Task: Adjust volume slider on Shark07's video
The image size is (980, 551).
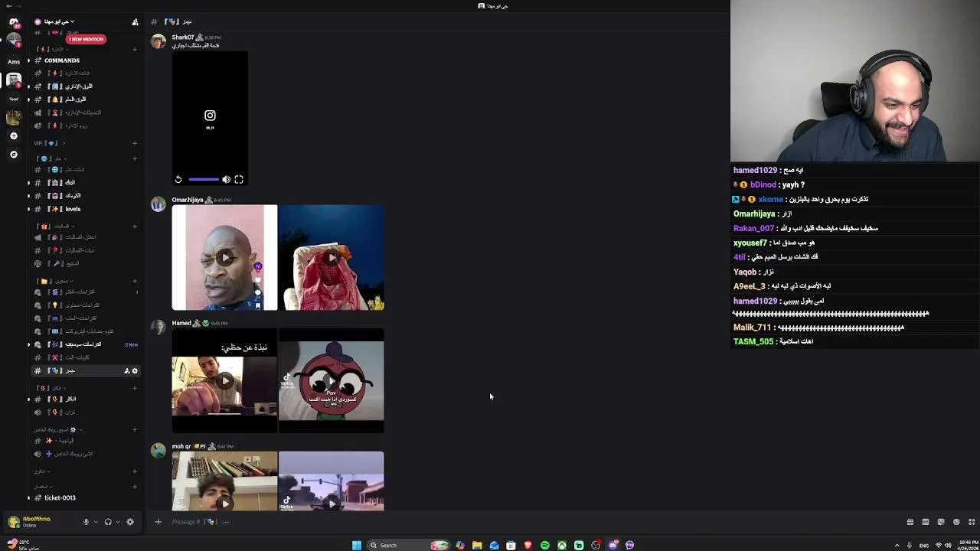Action: 204,180
